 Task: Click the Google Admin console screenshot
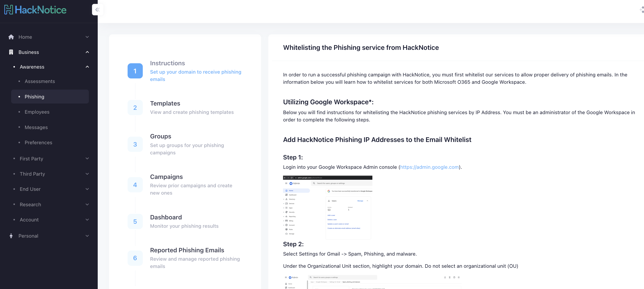327,208
